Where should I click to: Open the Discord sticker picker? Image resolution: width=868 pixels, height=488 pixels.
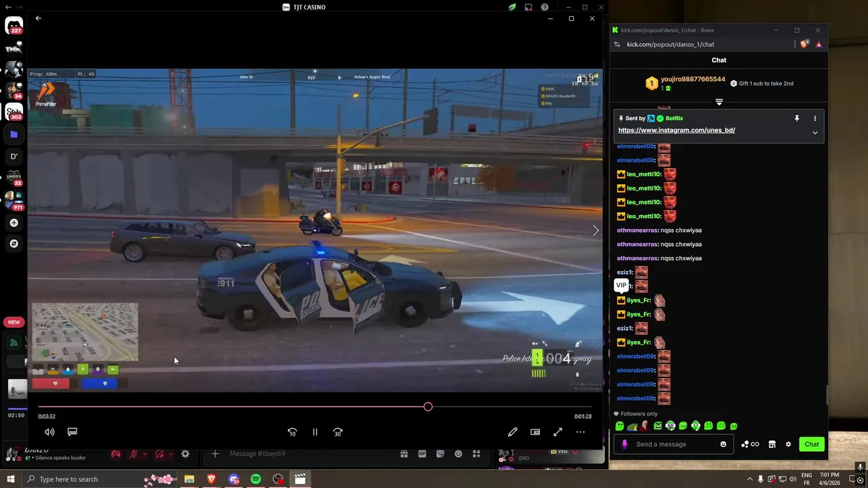click(441, 454)
